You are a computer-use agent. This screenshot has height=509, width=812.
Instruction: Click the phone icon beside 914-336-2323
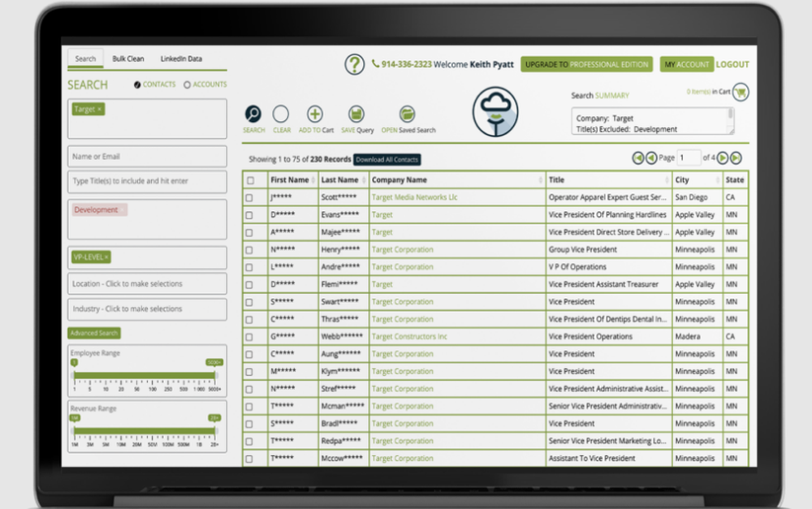point(375,63)
